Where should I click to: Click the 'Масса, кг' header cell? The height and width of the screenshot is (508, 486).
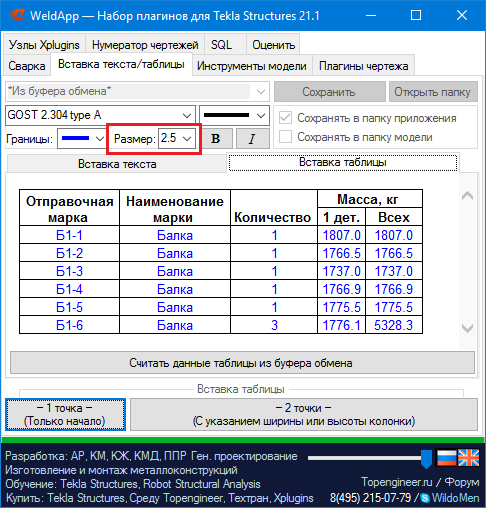click(x=369, y=199)
